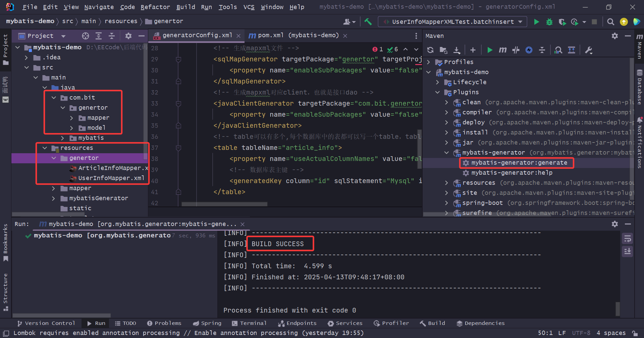Click the IDE update arrow icon
Screen dimensions: 644x338
point(624,22)
